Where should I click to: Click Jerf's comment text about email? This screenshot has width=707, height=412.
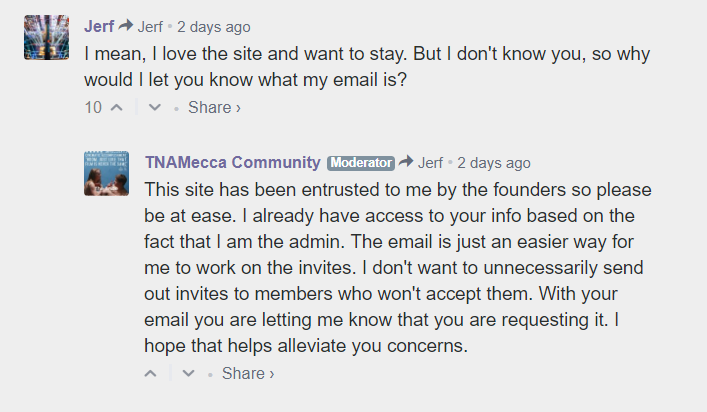367,67
